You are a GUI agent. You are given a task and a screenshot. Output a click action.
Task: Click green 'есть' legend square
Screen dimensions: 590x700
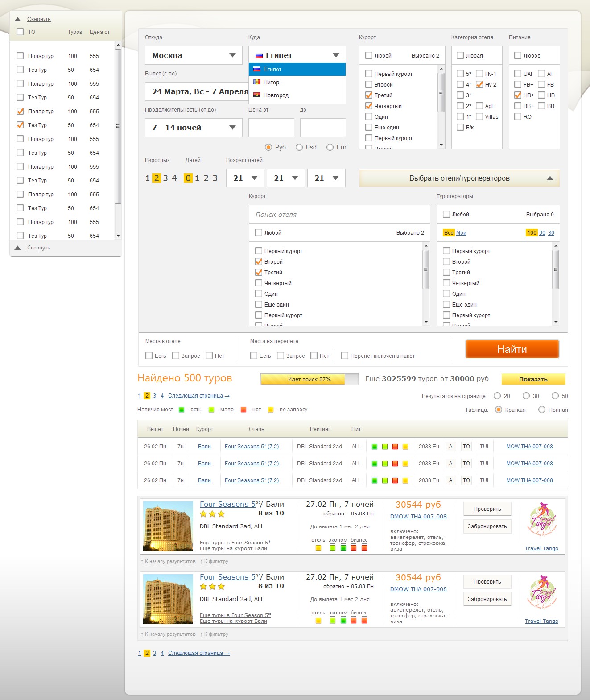click(182, 410)
